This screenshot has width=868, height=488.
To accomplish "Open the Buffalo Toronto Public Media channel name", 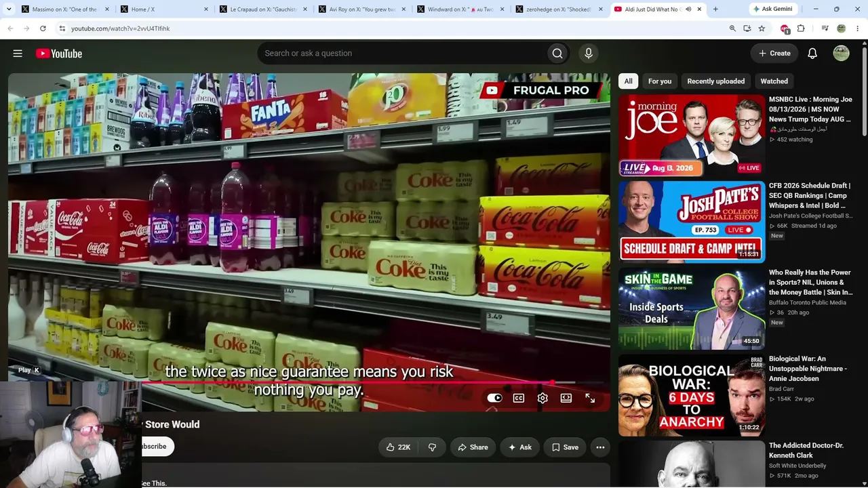I will [x=808, y=302].
